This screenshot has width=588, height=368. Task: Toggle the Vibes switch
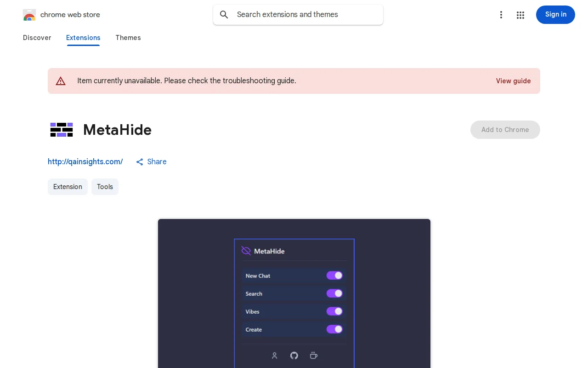click(x=334, y=311)
